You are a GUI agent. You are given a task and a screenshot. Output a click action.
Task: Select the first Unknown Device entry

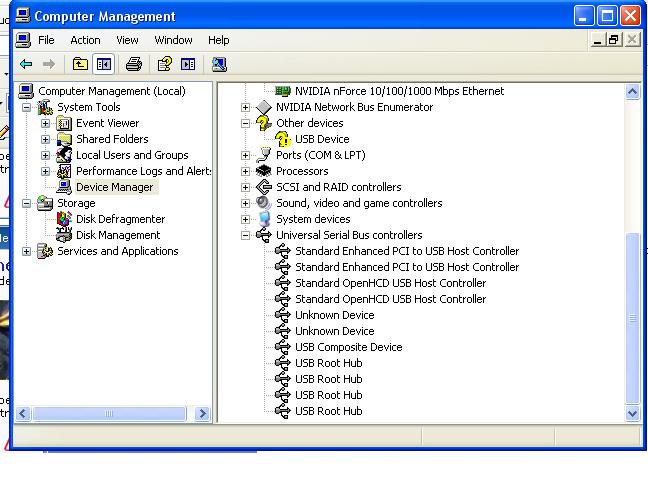[x=335, y=315]
